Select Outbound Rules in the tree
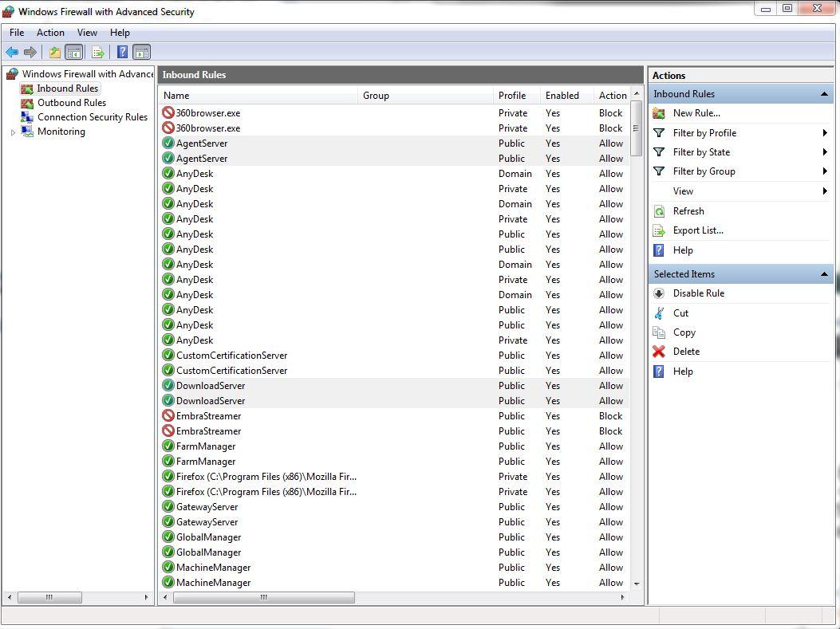 click(x=72, y=103)
